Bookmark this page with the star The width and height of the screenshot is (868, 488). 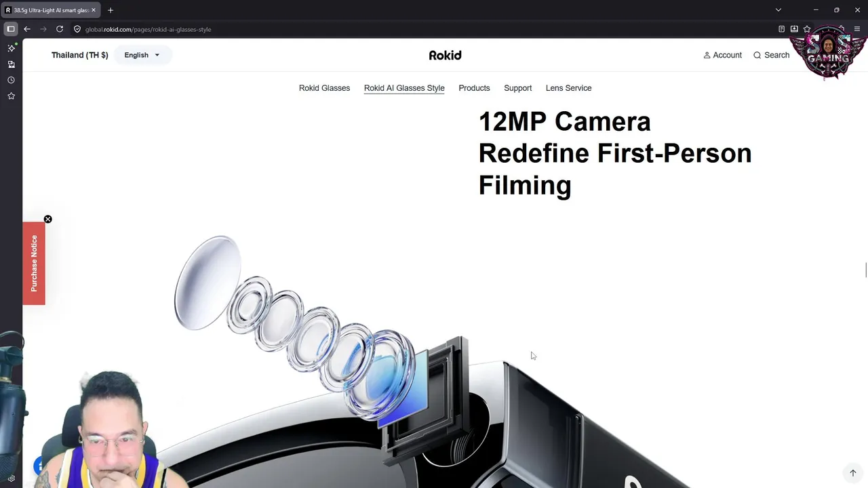click(807, 29)
